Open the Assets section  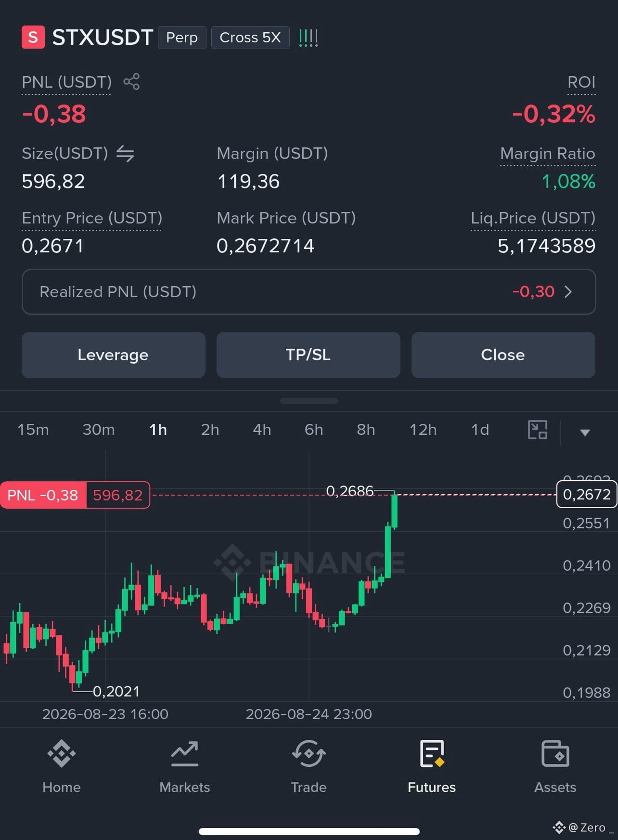pyautogui.click(x=555, y=767)
